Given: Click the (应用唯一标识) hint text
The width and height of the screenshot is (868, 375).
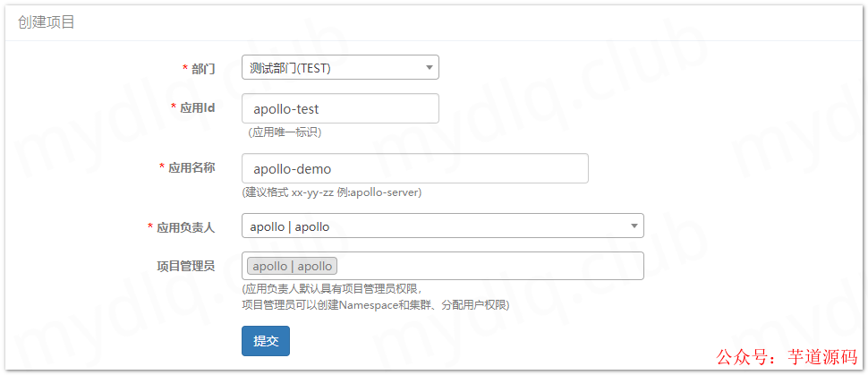Looking at the screenshot, I should pos(285,133).
